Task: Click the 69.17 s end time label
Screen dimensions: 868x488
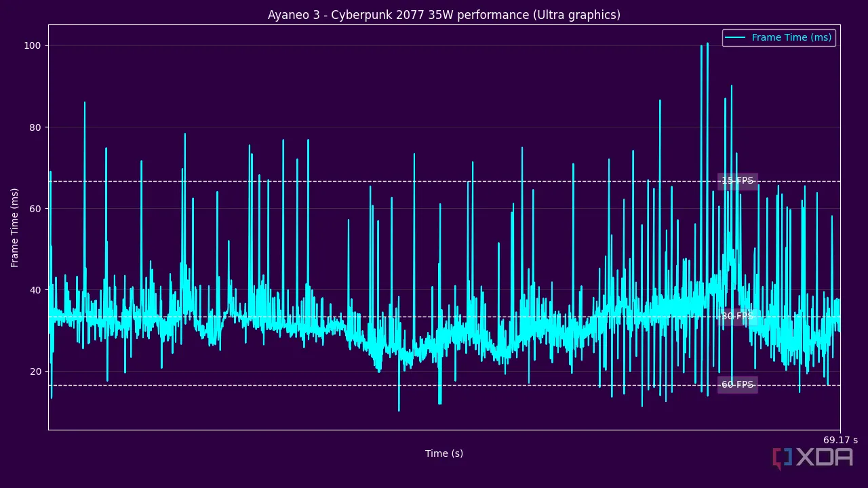Action: coord(840,441)
